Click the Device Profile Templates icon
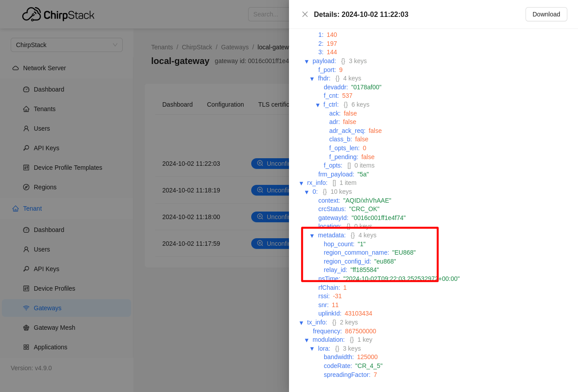578x392 pixels. coord(26,168)
